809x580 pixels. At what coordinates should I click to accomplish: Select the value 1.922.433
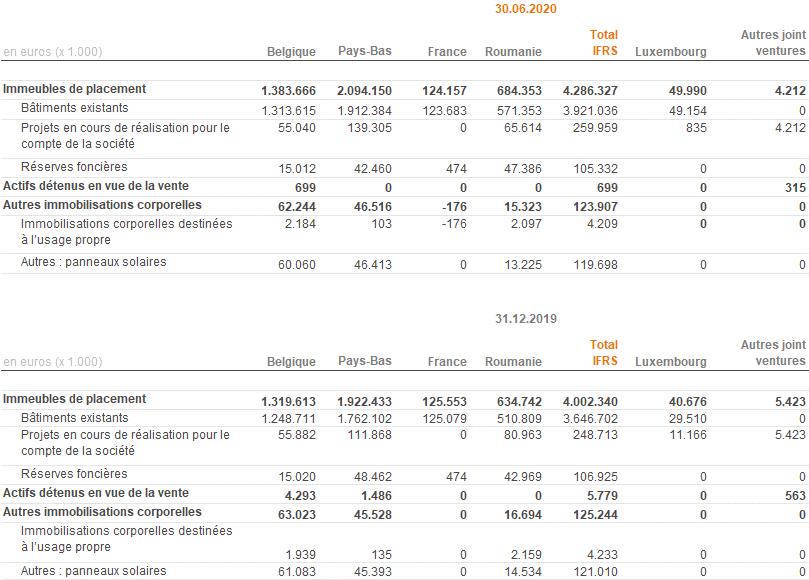[x=364, y=401]
